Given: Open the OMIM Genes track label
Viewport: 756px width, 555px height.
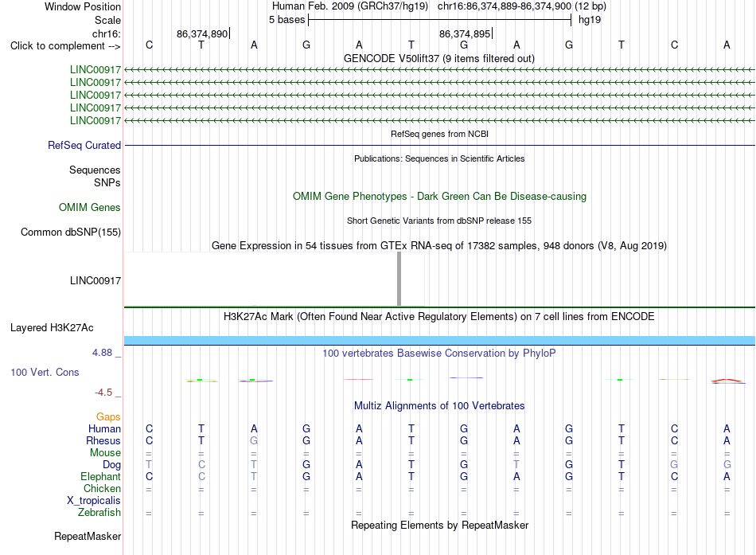Looking at the screenshot, I should click(x=90, y=208).
